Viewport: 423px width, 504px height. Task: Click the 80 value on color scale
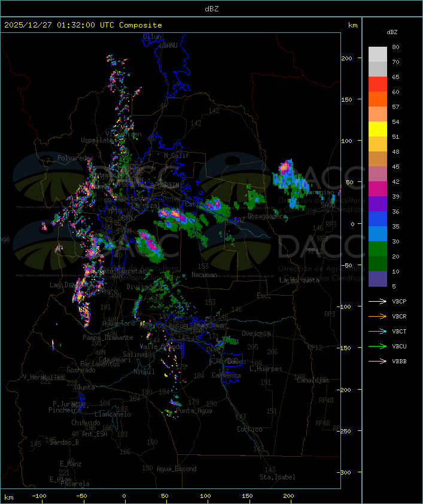(395, 47)
